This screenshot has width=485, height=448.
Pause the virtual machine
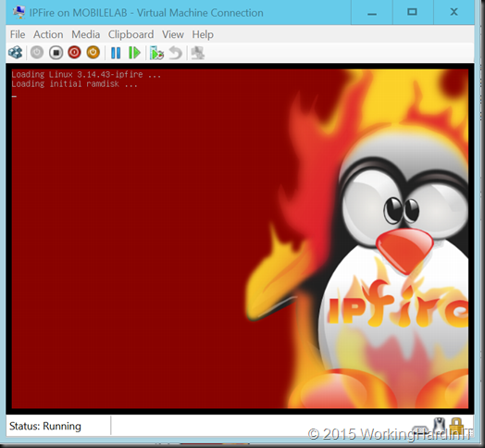[116, 53]
